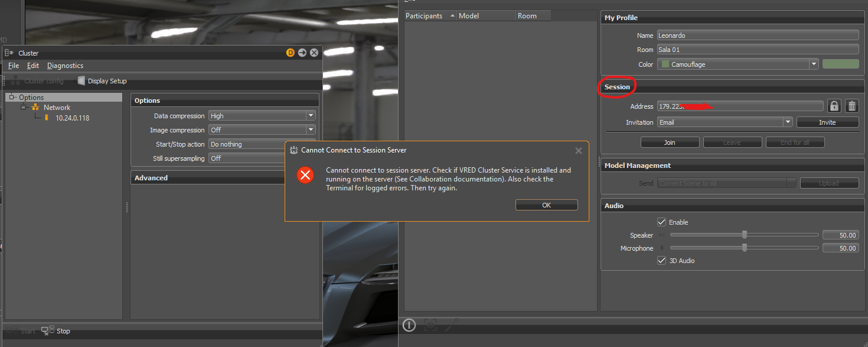
Task: Click the pointer stick icon in collaboration toolbar
Action: click(452, 324)
